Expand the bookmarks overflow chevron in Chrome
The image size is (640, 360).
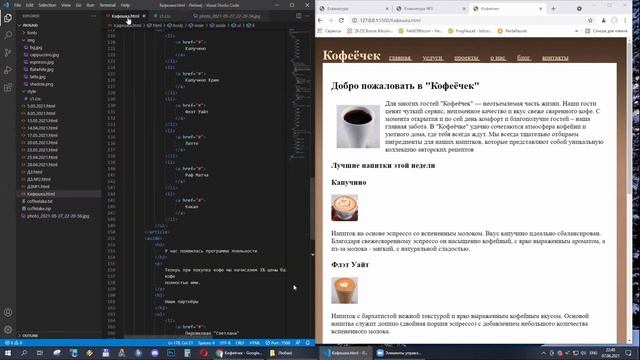[x=576, y=31]
